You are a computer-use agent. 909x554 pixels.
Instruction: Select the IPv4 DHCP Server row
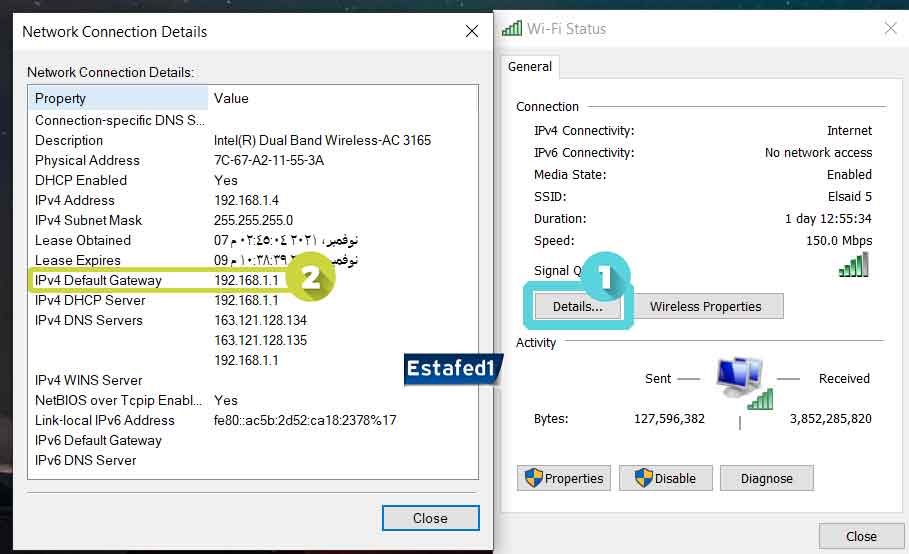pyautogui.click(x=92, y=300)
